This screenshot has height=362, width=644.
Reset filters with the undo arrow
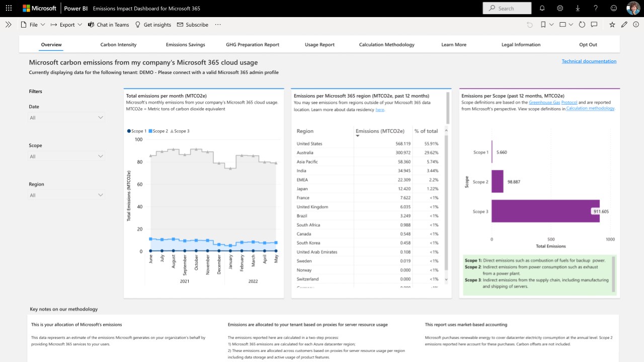[530, 25]
